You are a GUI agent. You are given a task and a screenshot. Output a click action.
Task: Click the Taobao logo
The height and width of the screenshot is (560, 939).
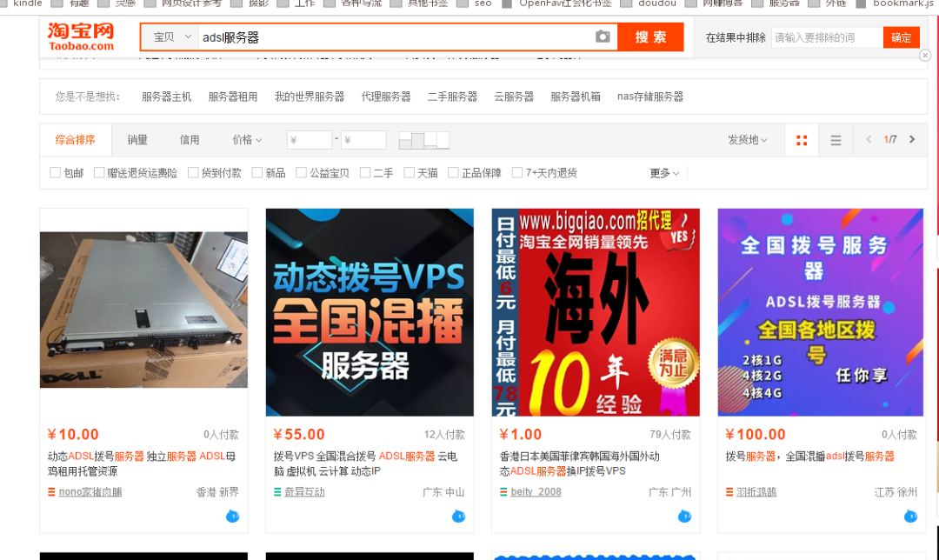(81, 37)
